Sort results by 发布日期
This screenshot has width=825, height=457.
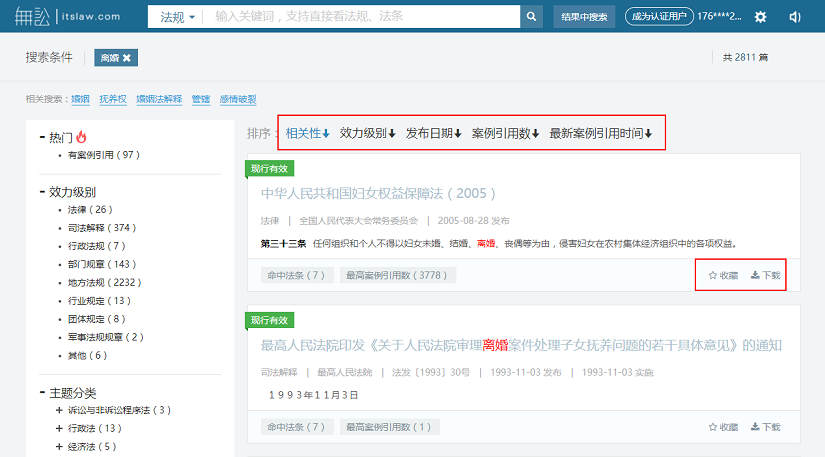pyautogui.click(x=433, y=133)
